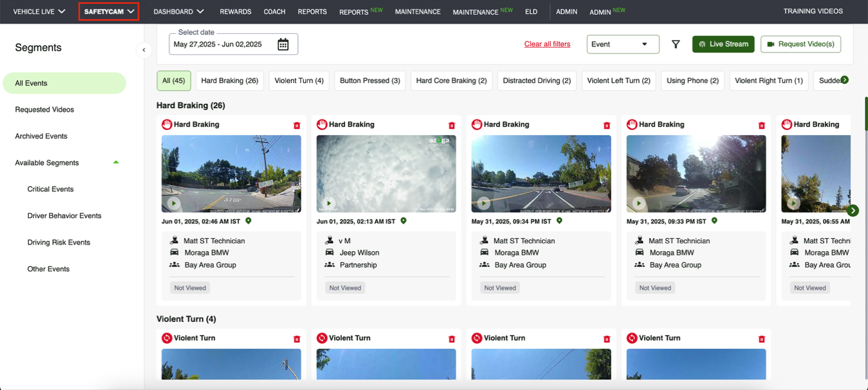
Task: Delete the second Violent Turn event
Action: [x=452, y=339]
